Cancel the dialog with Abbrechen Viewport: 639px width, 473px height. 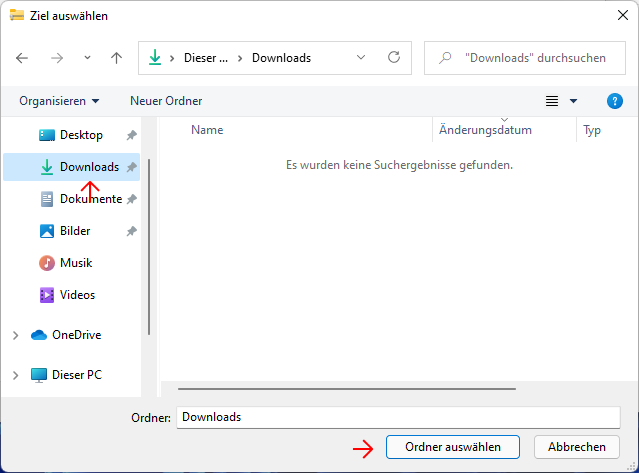577,447
